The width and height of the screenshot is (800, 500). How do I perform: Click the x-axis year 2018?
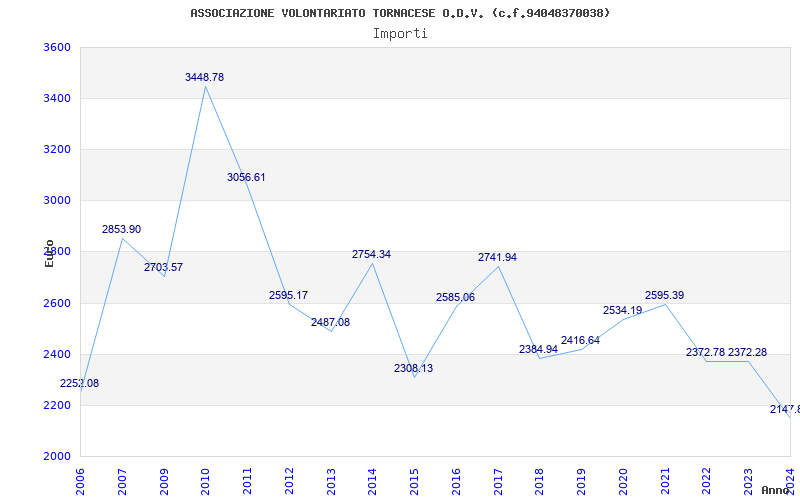click(539, 481)
